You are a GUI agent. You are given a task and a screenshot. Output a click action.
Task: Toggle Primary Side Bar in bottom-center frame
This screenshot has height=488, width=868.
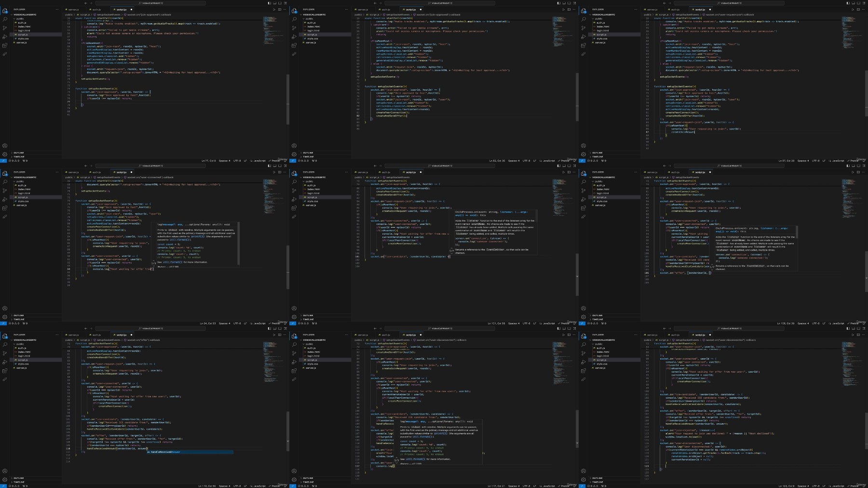(559, 328)
